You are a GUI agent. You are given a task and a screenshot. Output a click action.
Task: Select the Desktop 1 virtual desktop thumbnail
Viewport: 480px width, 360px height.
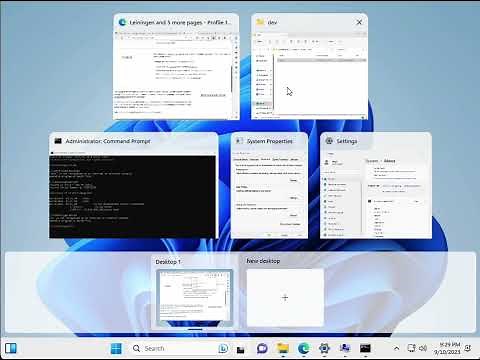(195, 298)
